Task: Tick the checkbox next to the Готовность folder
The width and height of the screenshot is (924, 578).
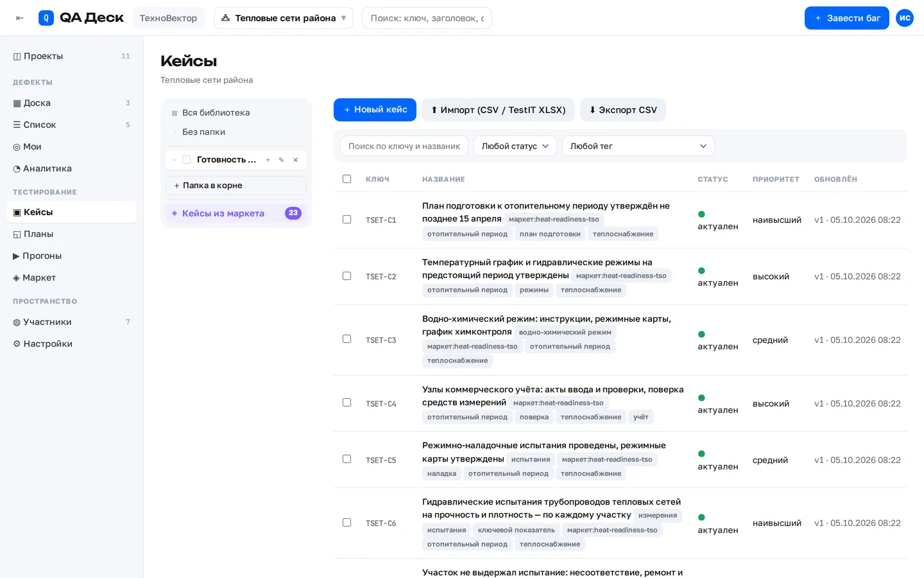Action: (x=187, y=160)
